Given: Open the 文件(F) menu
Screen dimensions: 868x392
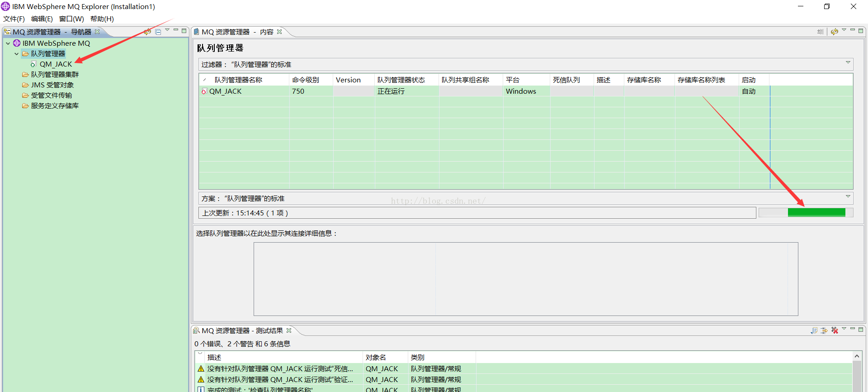Looking at the screenshot, I should (x=14, y=19).
